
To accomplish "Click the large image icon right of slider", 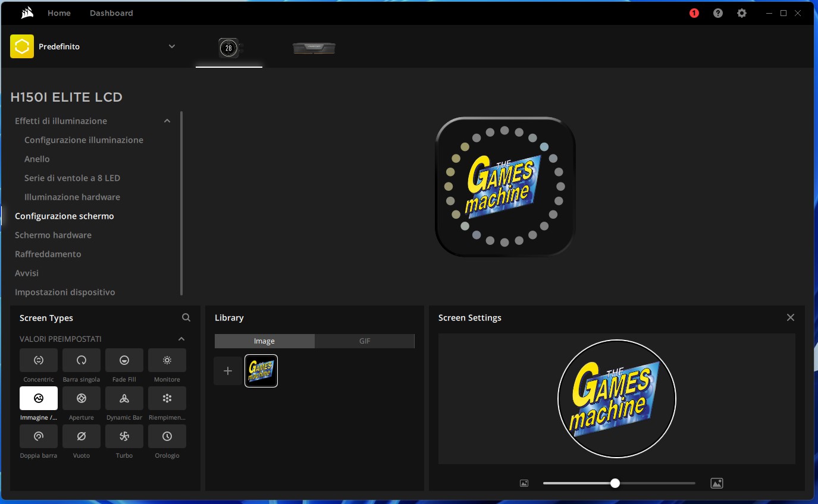I will tap(717, 483).
